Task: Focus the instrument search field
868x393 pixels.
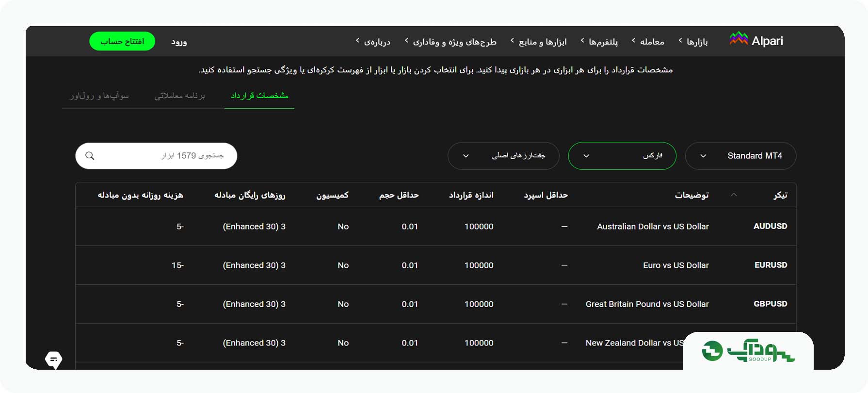Action: click(x=156, y=156)
